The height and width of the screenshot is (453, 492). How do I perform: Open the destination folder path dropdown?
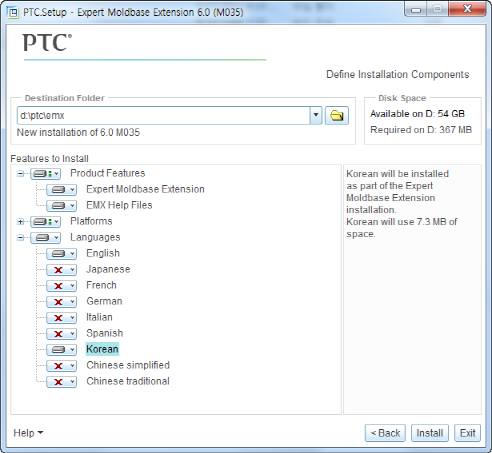[316, 116]
